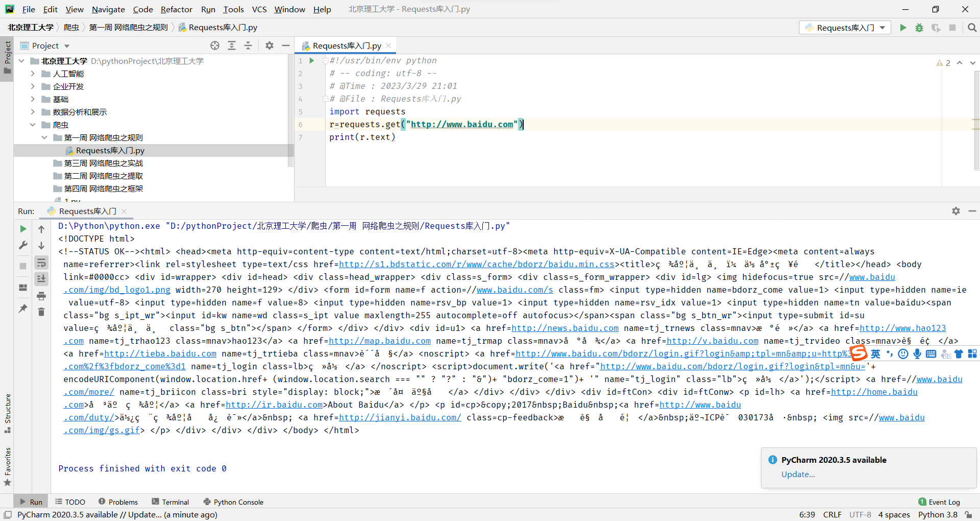Image resolution: width=980 pixels, height=521 pixels.
Task: Open Search Everywhere with the magnifier icon
Action: point(972,28)
